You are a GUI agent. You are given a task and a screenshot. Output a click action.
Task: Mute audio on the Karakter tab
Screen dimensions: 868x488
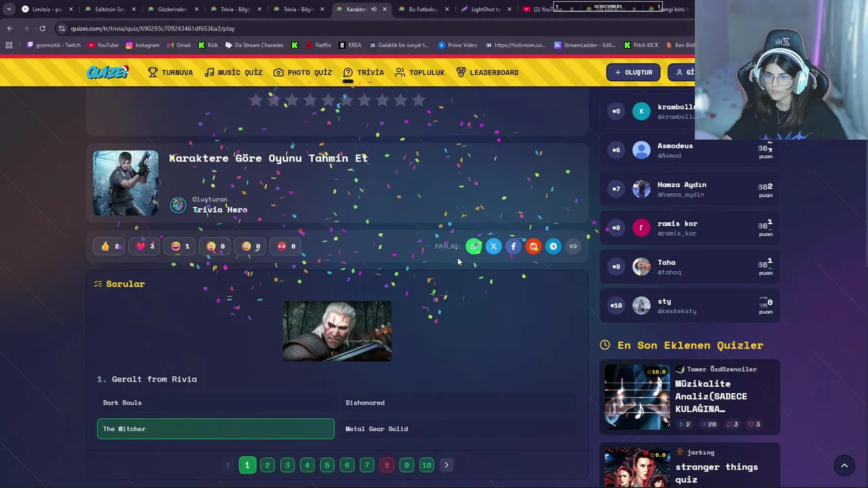pos(373,9)
